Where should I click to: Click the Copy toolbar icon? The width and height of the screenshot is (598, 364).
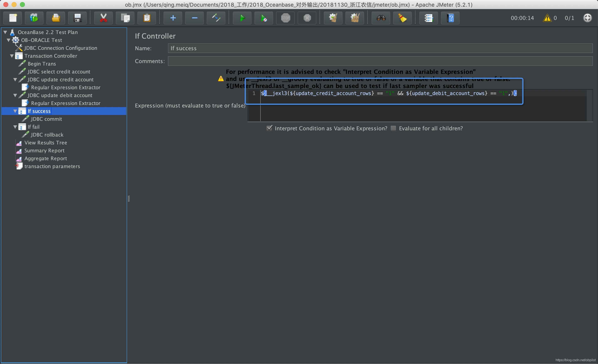[125, 18]
